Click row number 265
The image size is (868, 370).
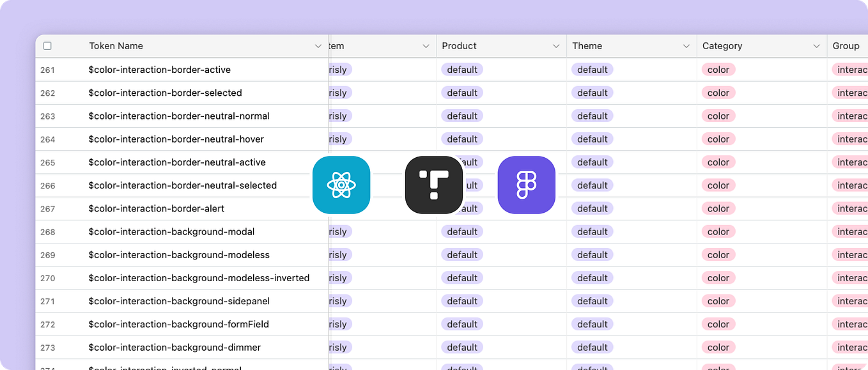click(47, 162)
